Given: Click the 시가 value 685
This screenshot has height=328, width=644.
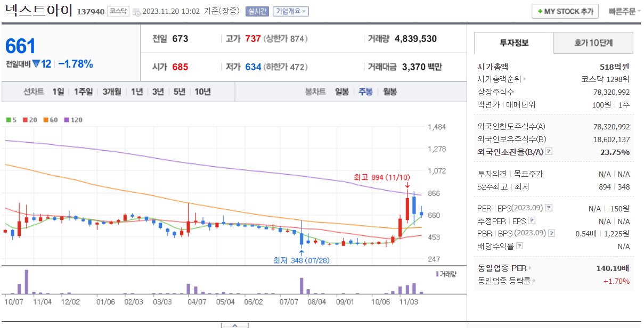Looking at the screenshot, I should pos(180,67).
